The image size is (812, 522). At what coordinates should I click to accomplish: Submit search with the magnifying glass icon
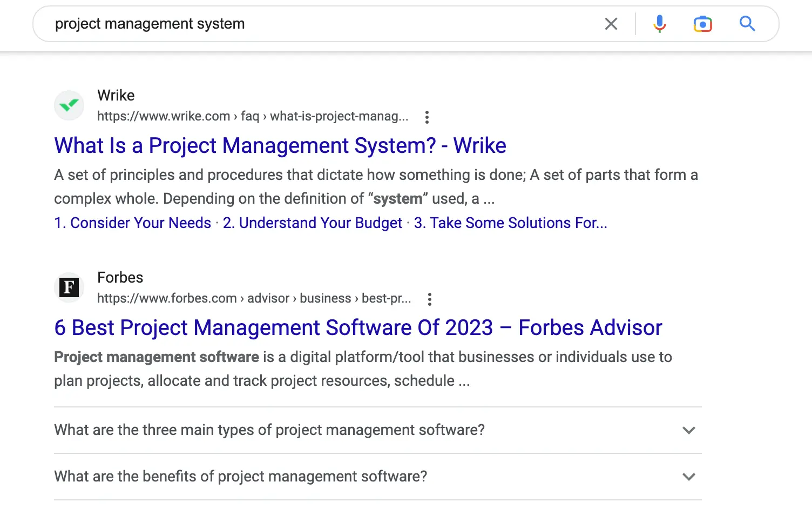pyautogui.click(x=747, y=24)
